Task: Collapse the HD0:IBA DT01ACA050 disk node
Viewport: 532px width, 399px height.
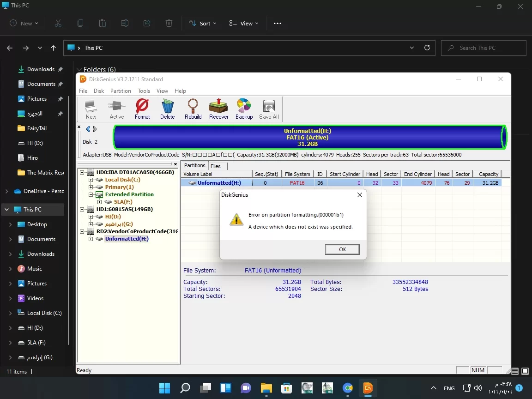Action: click(x=82, y=172)
